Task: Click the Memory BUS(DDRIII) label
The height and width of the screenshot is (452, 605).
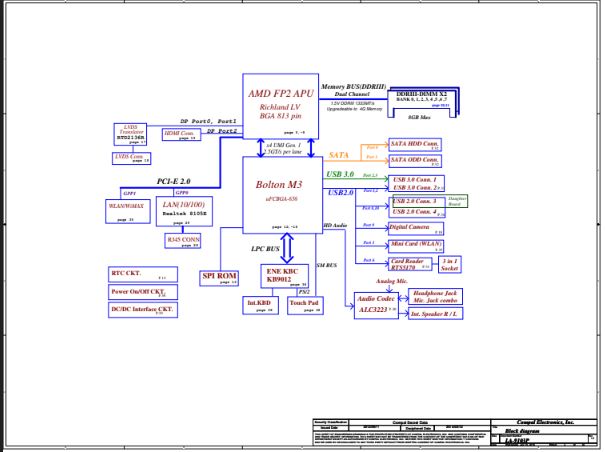Action: [353, 86]
